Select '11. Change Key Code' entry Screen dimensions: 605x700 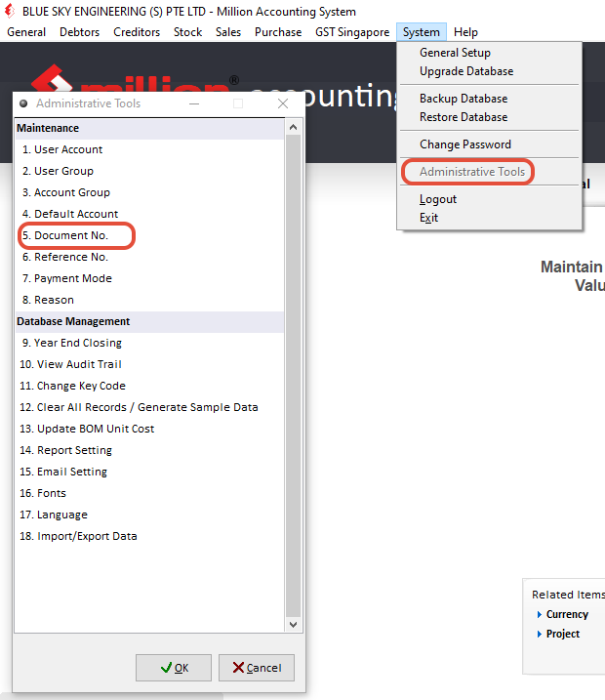[150, 386]
